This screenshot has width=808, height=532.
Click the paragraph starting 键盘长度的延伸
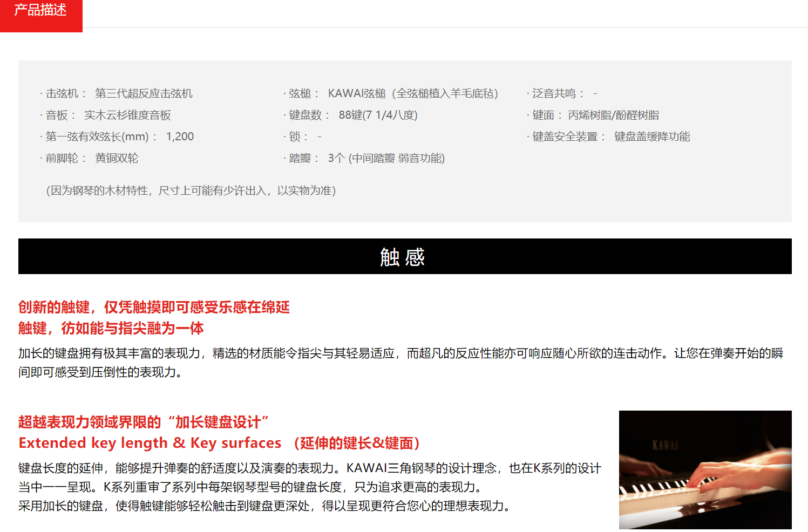310,478
